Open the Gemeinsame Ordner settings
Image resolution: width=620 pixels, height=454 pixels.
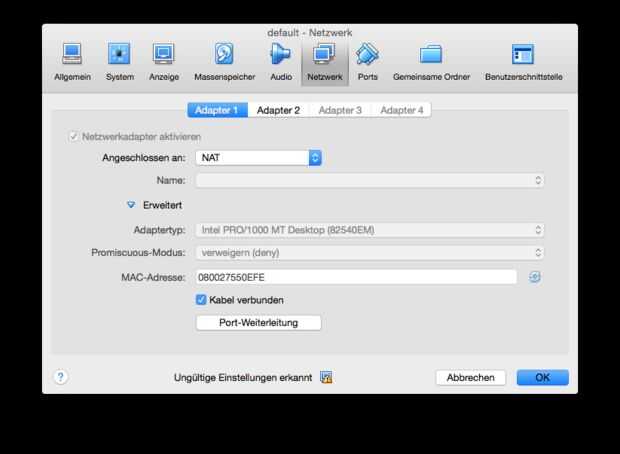(x=431, y=62)
